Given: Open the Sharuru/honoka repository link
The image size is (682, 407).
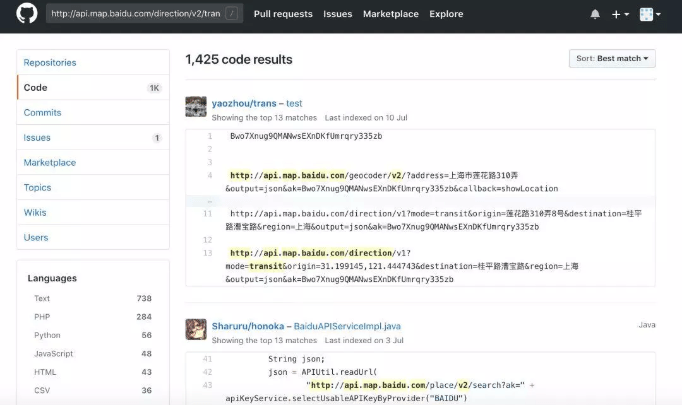Looking at the screenshot, I should click(247, 326).
